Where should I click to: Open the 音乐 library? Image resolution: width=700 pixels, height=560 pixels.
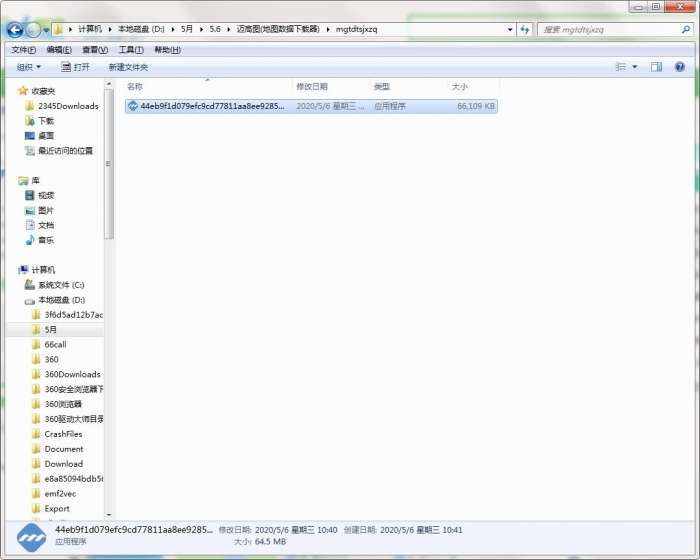point(46,240)
